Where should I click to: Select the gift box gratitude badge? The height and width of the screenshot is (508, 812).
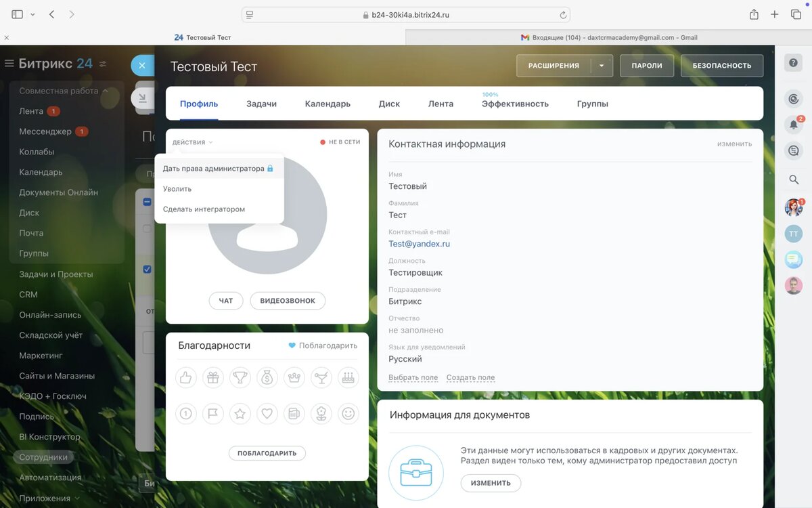tap(213, 377)
